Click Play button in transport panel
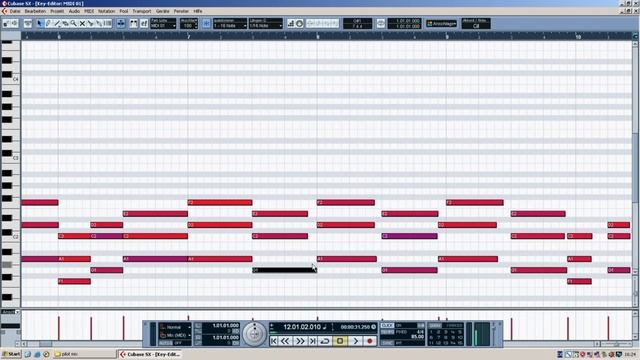 tap(356, 341)
